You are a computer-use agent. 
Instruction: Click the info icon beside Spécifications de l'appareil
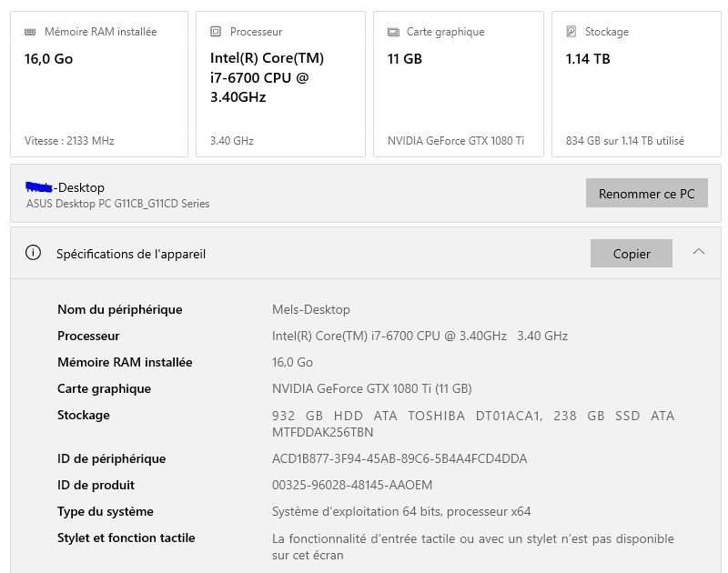pos(33,253)
